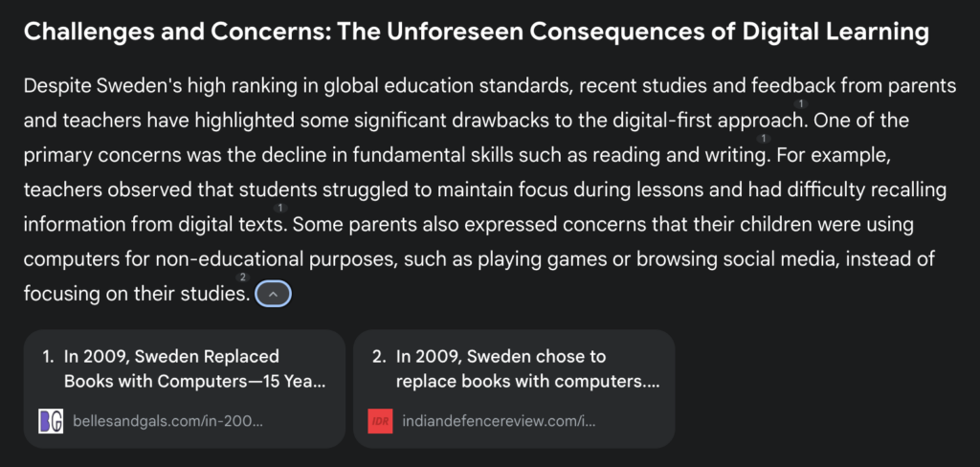980x467 pixels.
Task: Click the phrase "non-educational purposes" in the text
Action: pos(272,258)
